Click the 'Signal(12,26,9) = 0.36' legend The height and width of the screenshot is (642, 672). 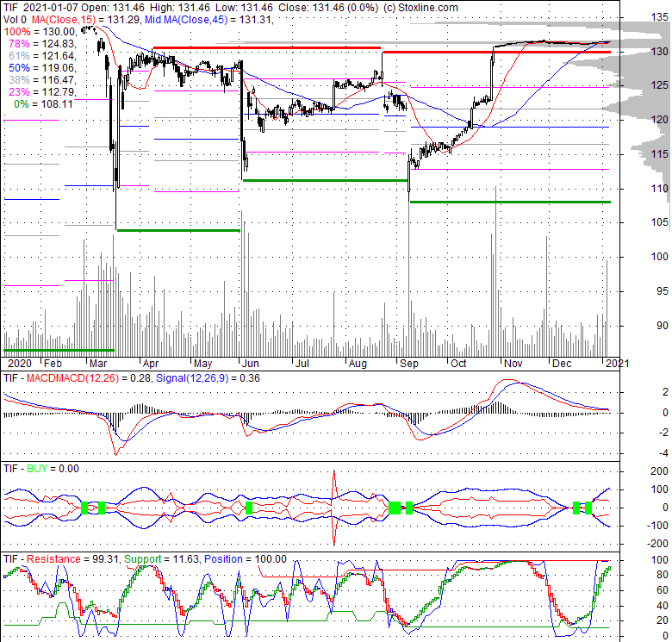pos(208,378)
